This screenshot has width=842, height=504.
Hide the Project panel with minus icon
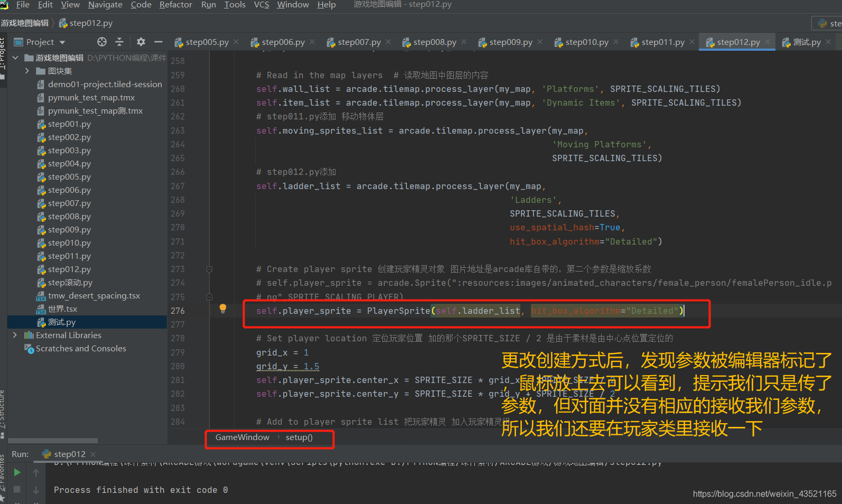coord(158,42)
